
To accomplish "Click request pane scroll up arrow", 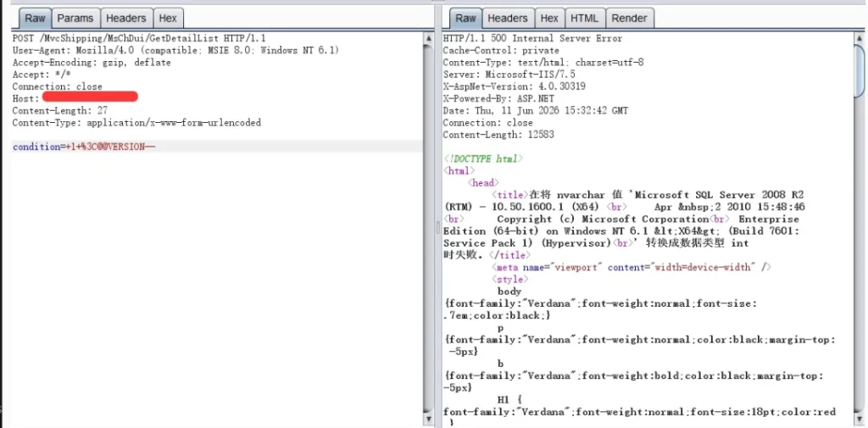I will click(x=428, y=38).
